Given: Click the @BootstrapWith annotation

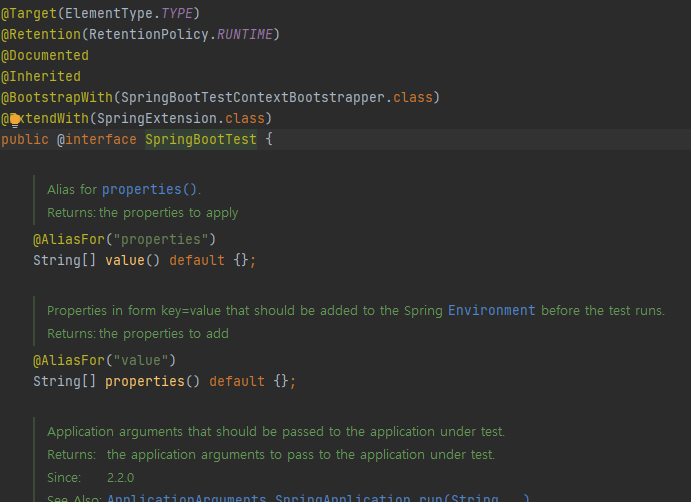Looking at the screenshot, I should pos(57,97).
